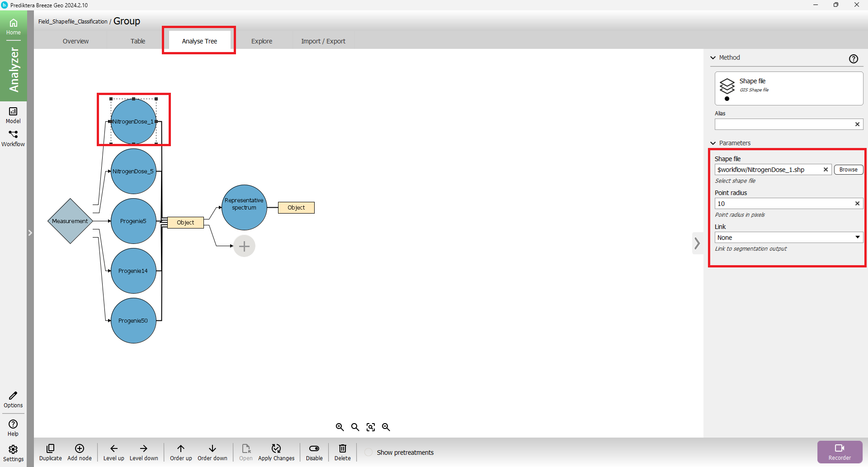Click the Delete trash icon

click(x=342, y=448)
